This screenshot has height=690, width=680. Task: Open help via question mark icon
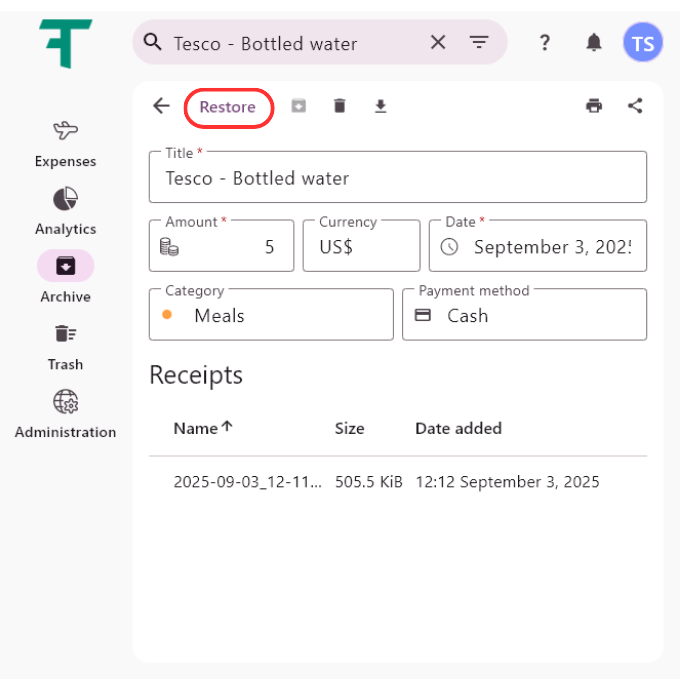[545, 42]
